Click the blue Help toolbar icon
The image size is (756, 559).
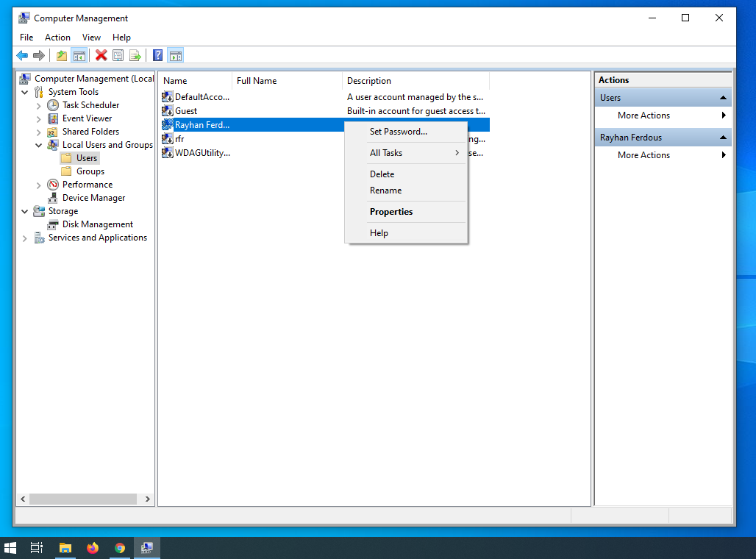157,55
